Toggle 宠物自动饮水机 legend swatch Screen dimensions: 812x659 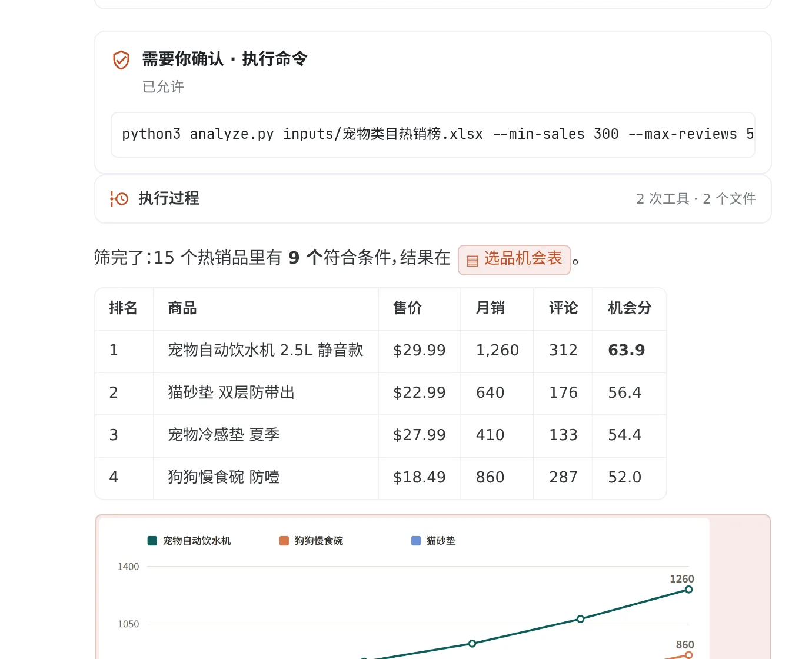click(152, 541)
